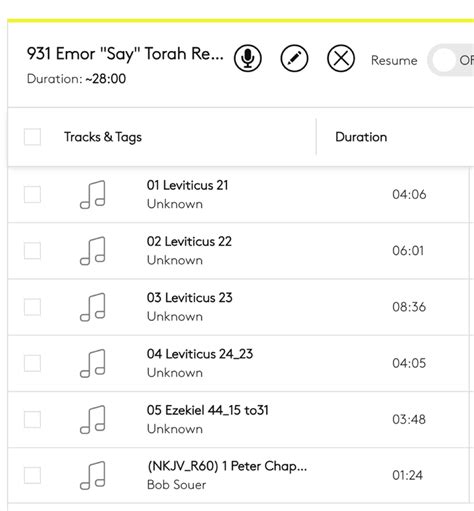Image resolution: width=474 pixels, height=511 pixels.
Task: Click the pencil edit icon
Action: pos(294,58)
